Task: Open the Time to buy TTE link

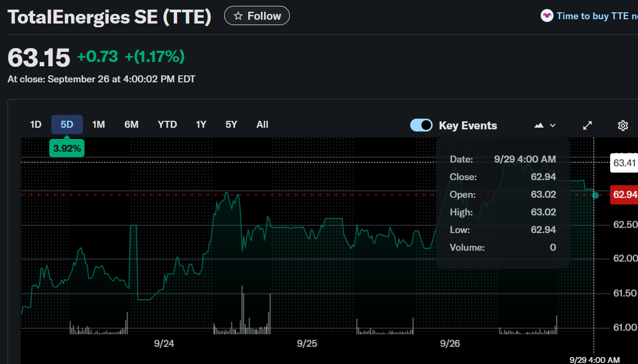Action: coord(597,16)
